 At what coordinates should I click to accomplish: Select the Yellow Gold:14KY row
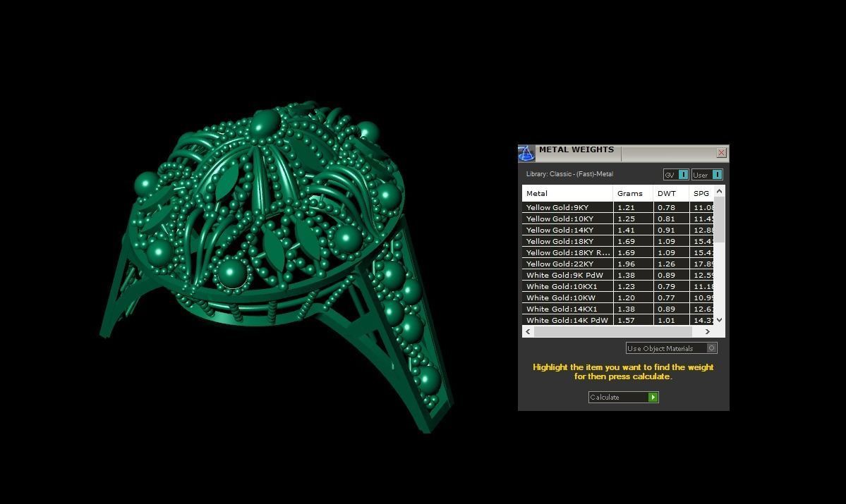[x=618, y=231]
